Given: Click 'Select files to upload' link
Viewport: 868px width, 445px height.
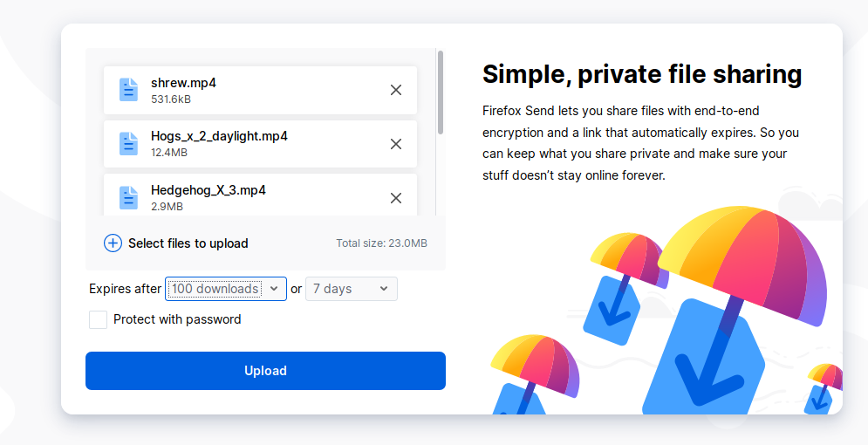Looking at the screenshot, I should [x=188, y=243].
